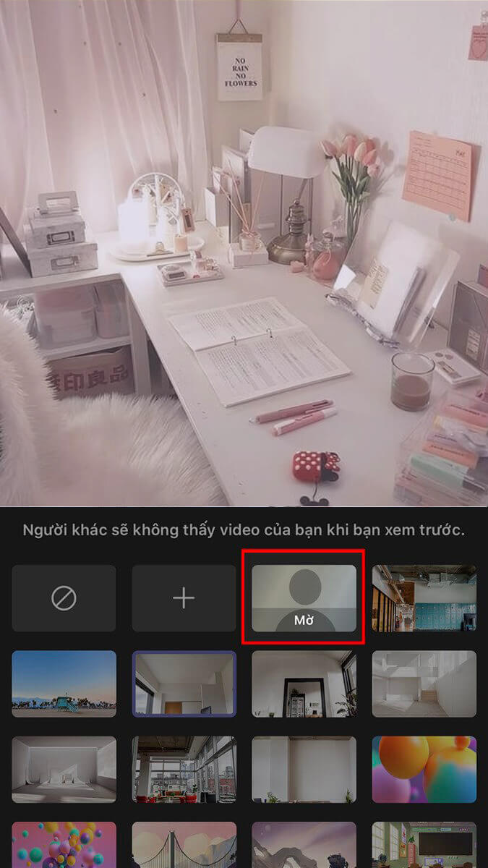The image size is (488, 868).
Task: Tap the preview notice text below video
Action: (x=244, y=529)
